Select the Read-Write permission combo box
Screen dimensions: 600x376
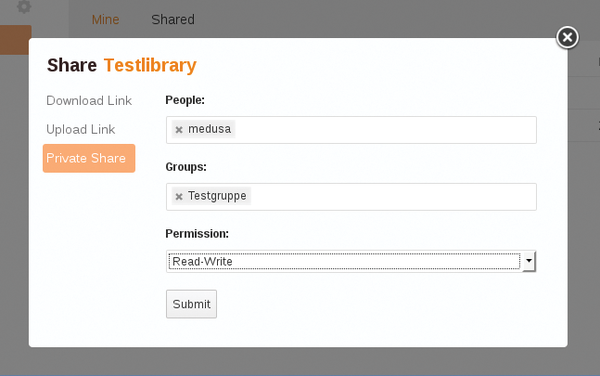point(351,261)
